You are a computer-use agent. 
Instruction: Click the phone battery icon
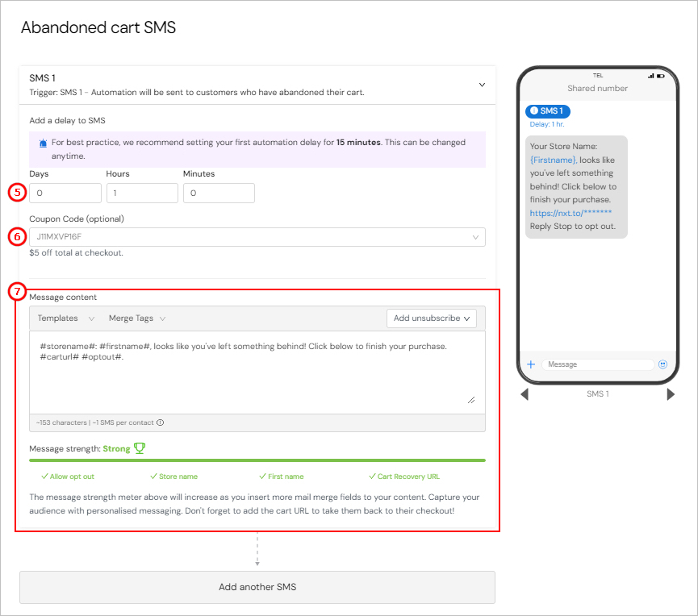tap(661, 76)
